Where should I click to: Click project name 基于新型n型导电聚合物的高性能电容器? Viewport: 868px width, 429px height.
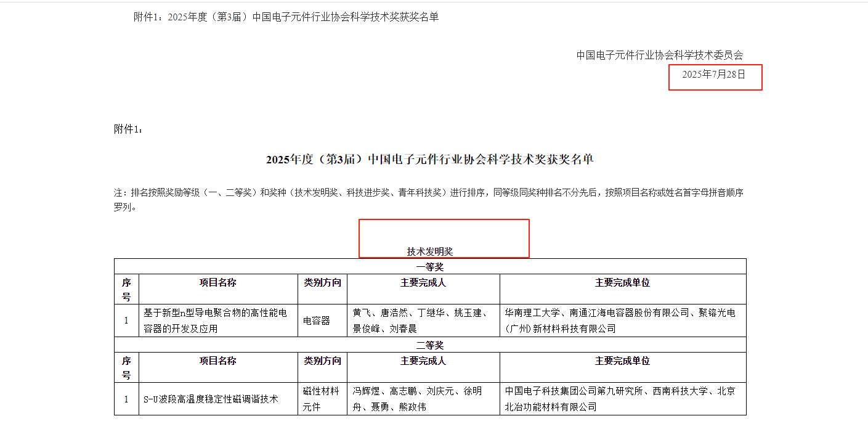click(x=218, y=321)
